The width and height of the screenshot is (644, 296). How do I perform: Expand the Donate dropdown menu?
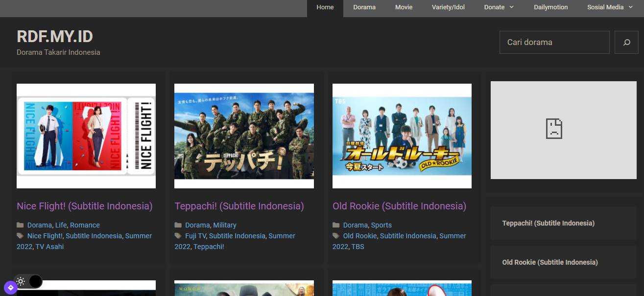tap(499, 7)
